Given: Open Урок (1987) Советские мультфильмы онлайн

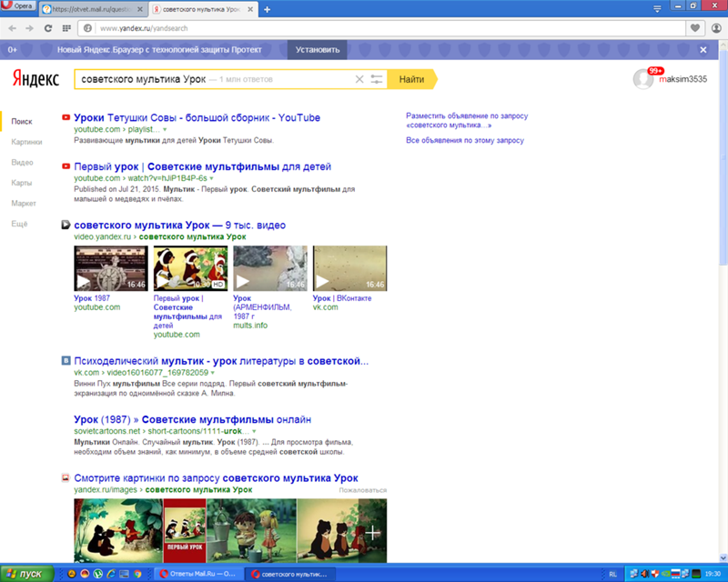Looking at the screenshot, I should click(192, 419).
